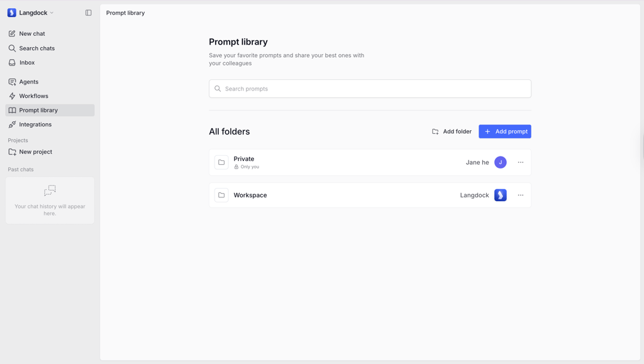The image size is (644, 364).
Task: Click the magnifier icon in Search prompts
Action: [218, 89]
